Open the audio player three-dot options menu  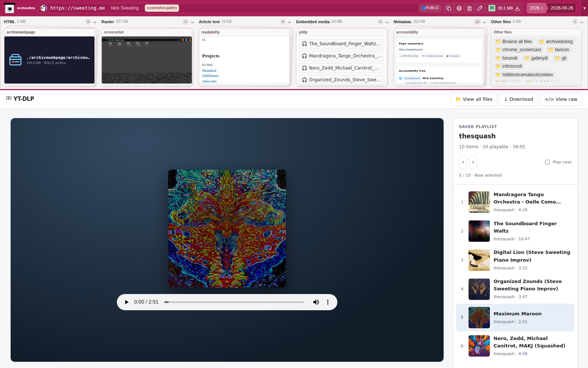(328, 302)
